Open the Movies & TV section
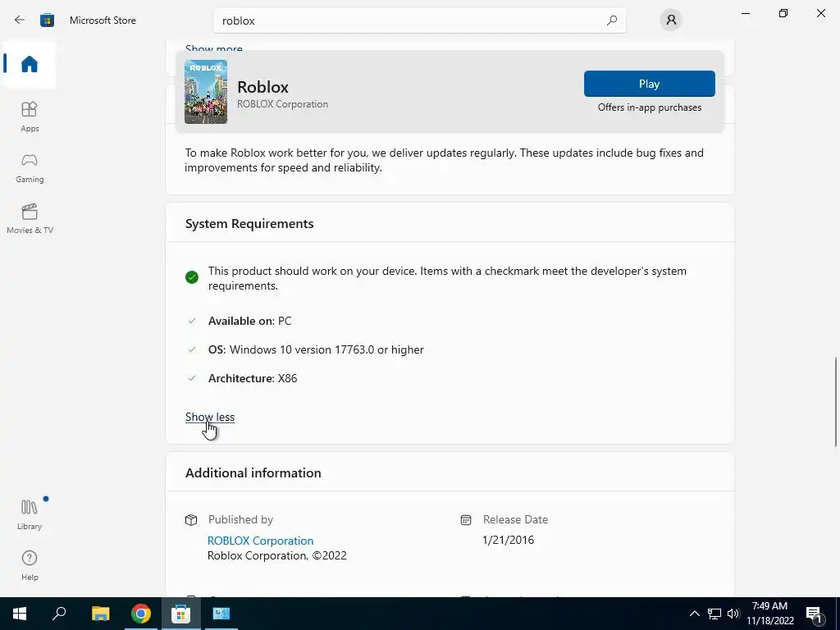 coord(30,218)
